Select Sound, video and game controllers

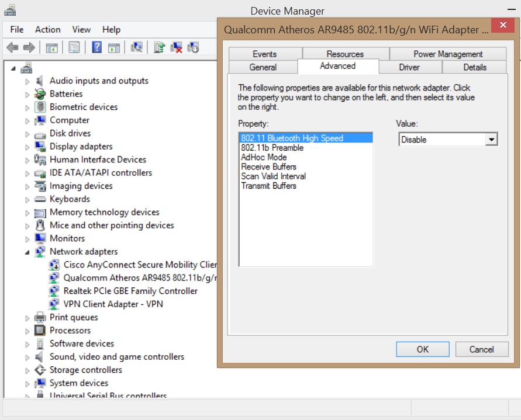pyautogui.click(x=117, y=356)
